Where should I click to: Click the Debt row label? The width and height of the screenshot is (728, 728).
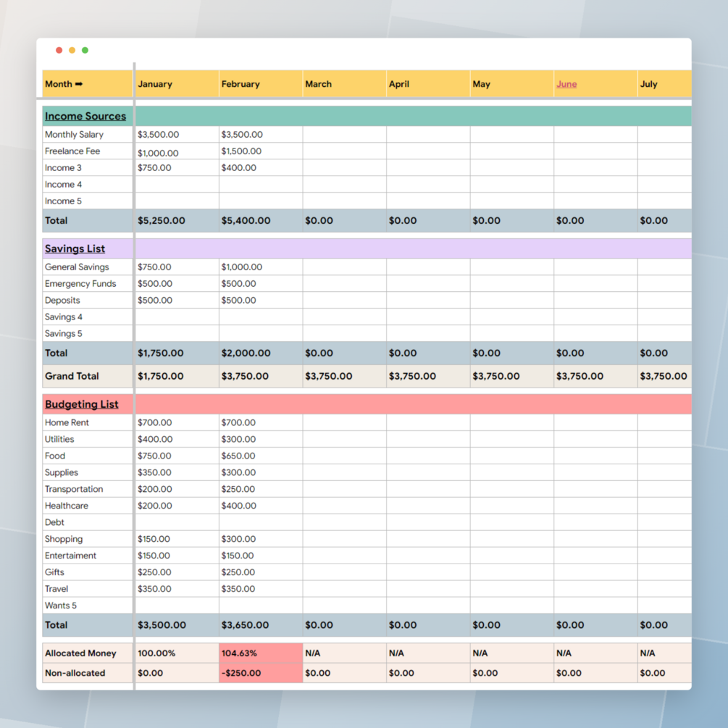(x=54, y=522)
